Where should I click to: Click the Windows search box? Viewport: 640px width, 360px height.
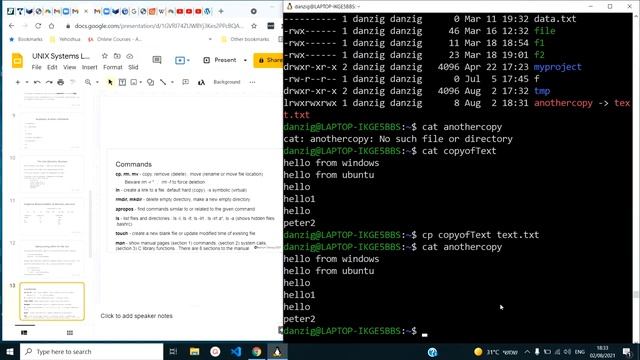(x=91, y=351)
